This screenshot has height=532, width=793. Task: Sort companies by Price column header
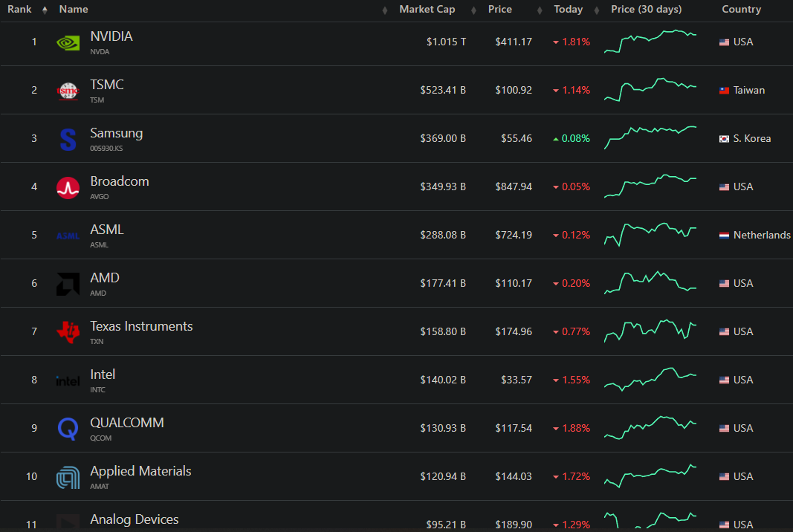coord(499,10)
